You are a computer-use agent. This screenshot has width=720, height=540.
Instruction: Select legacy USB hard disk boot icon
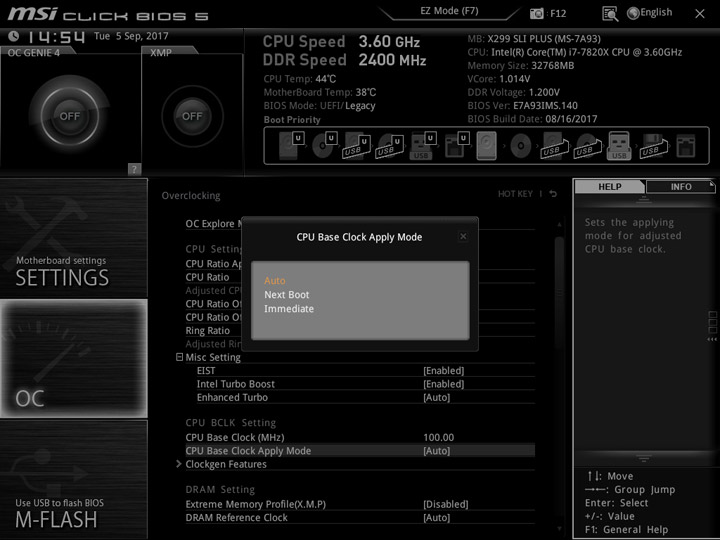click(554, 146)
